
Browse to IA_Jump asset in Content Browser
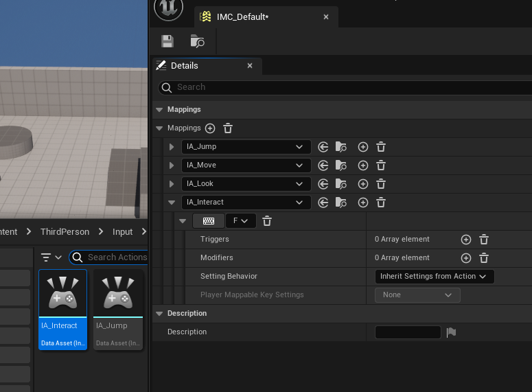[x=340, y=147]
